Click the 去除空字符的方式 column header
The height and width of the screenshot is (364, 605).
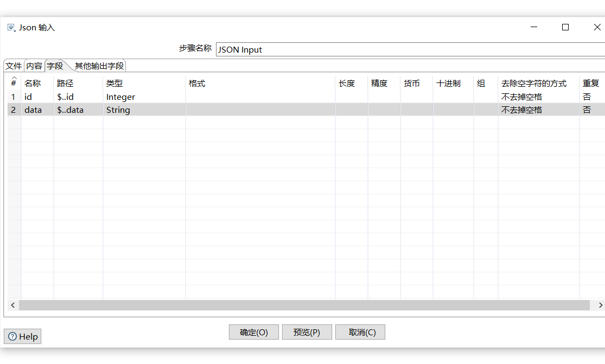point(539,83)
